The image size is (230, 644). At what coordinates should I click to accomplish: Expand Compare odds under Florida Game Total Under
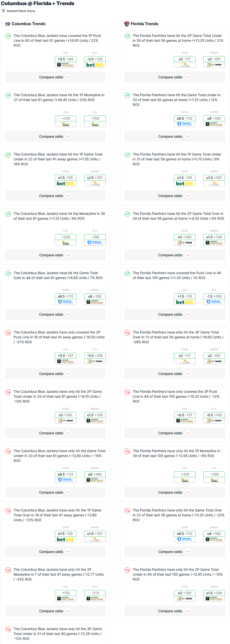(174, 136)
